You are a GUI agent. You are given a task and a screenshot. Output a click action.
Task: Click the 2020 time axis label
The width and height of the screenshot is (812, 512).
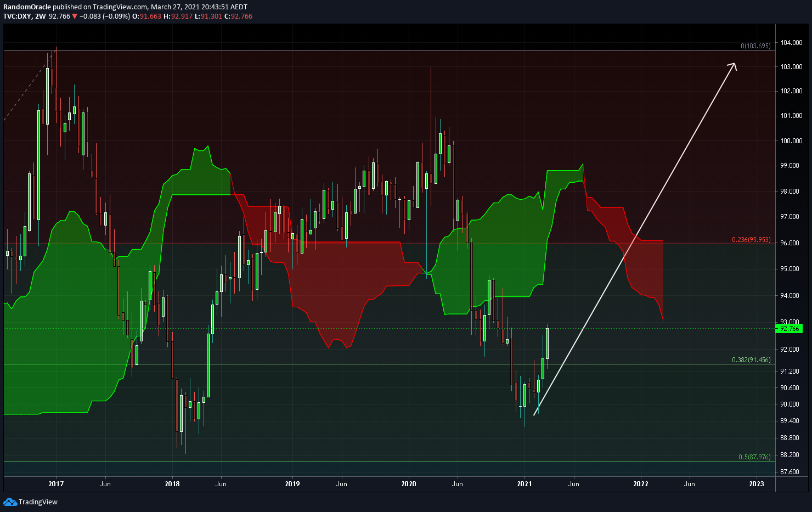[409, 484]
